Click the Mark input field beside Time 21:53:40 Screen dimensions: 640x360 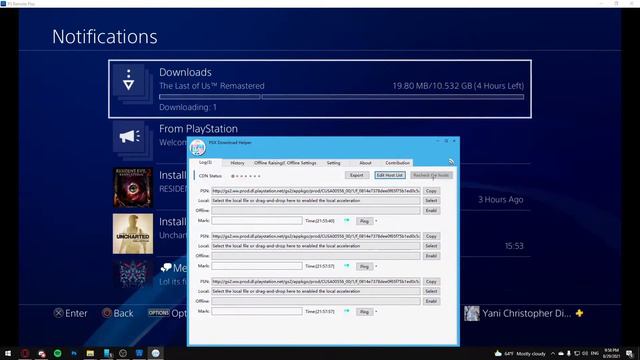pos(257,220)
